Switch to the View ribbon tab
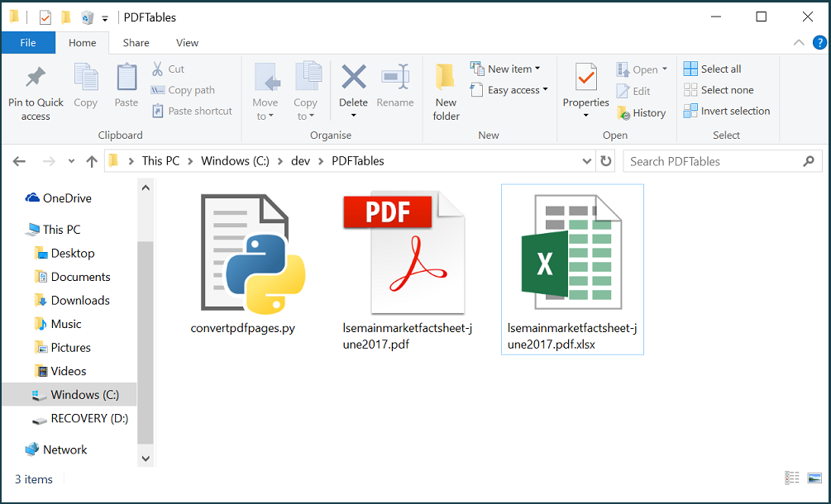831x504 pixels. [187, 42]
